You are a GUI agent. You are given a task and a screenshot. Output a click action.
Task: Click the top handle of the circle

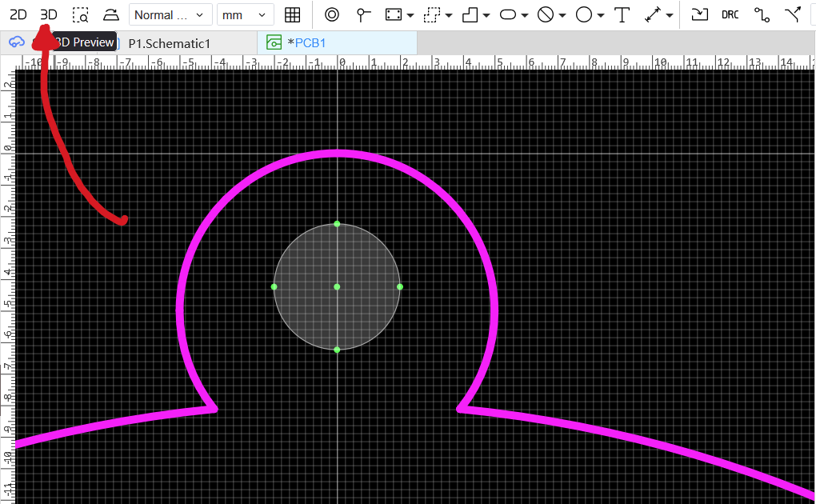[x=337, y=224]
